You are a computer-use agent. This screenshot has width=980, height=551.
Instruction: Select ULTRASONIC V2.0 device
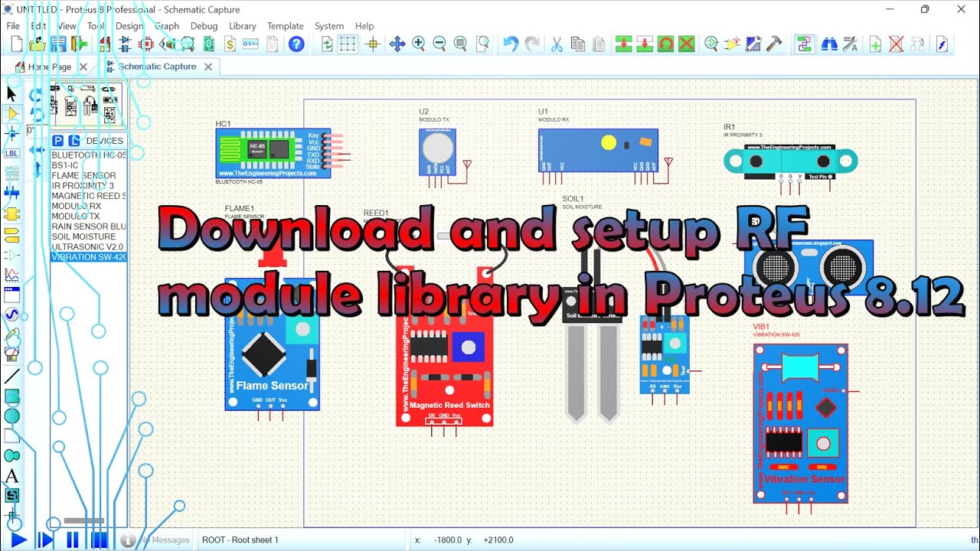click(x=89, y=247)
